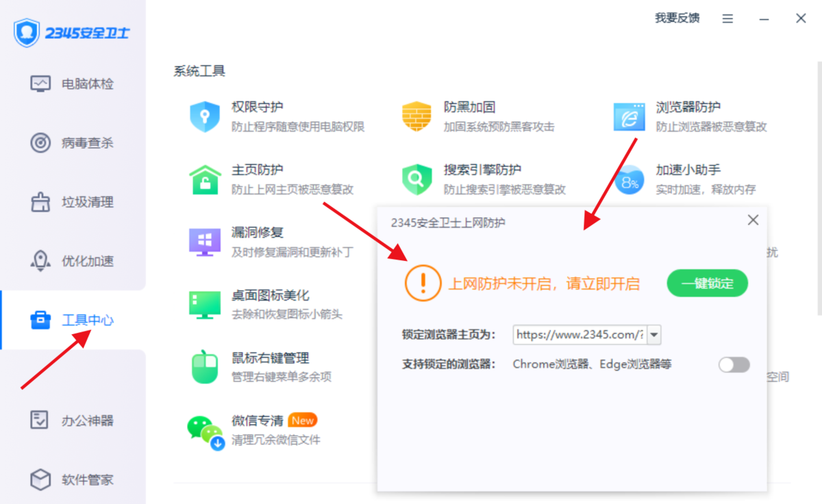Open the 搜索引擎防护 magnifier shield icon
The image size is (822, 504).
click(416, 179)
